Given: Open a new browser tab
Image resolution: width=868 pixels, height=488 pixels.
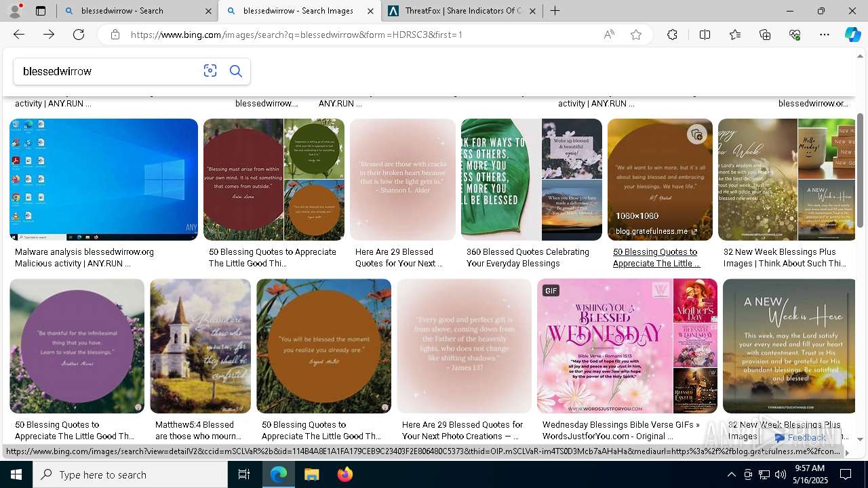Looking at the screenshot, I should pos(555,11).
